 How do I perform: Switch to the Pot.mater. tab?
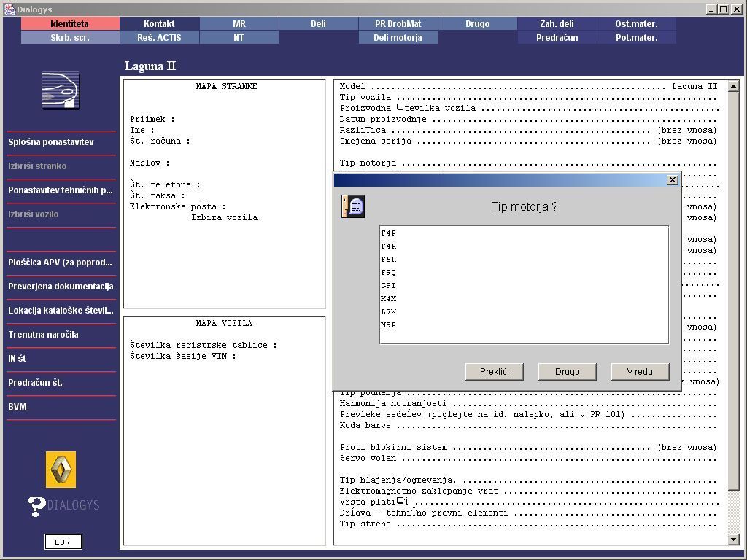tap(636, 37)
